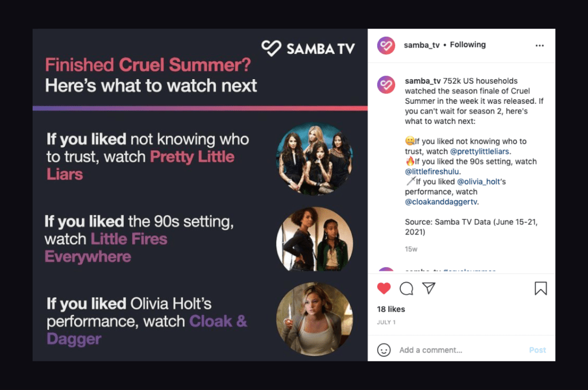This screenshot has width=588, height=390.
Task: Click the Cloak & Dagger circular image
Action: pos(315,319)
